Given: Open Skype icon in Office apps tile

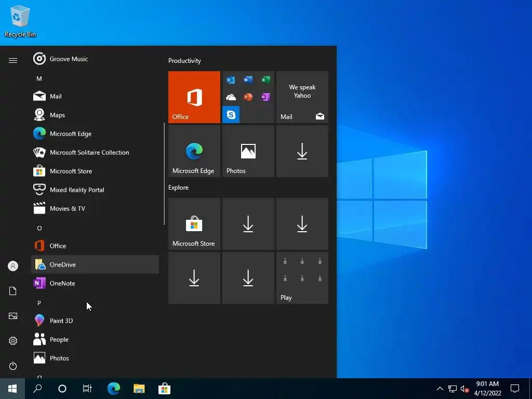Looking at the screenshot, I should coord(231,115).
